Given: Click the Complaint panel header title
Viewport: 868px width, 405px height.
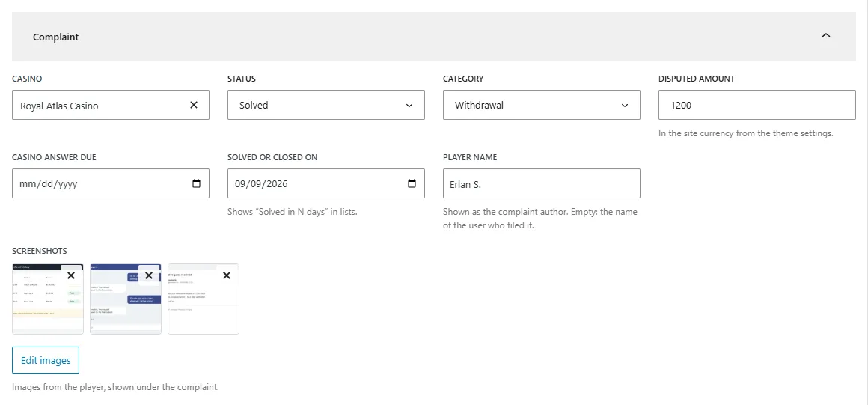Looking at the screenshot, I should 56,37.
